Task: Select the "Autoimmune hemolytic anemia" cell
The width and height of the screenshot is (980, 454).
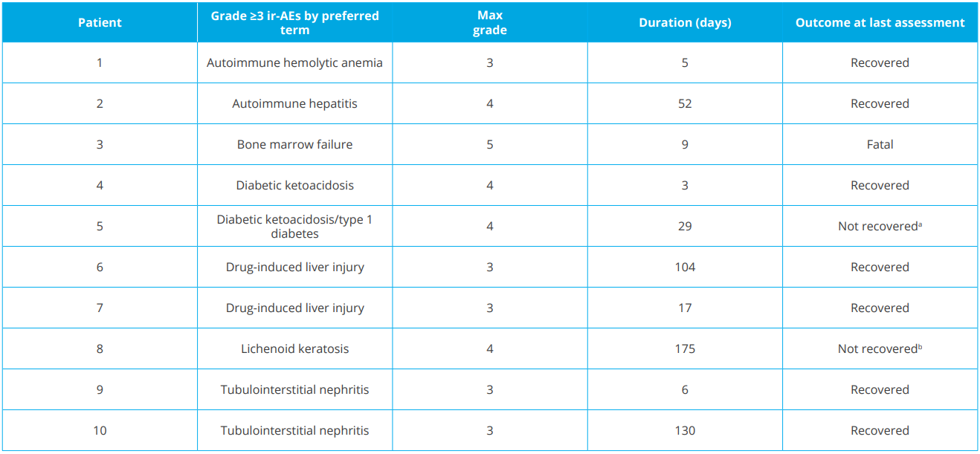Action: click(294, 63)
